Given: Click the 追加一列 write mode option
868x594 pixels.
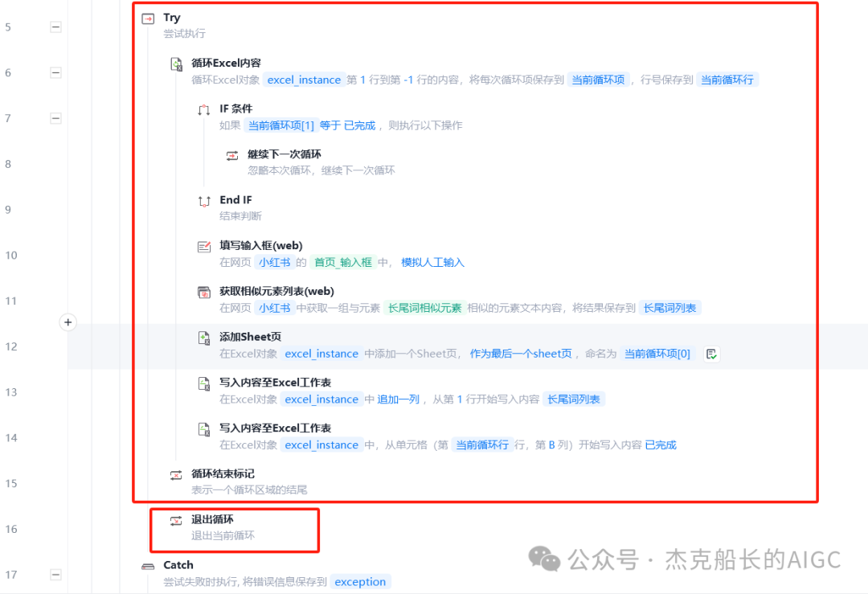Looking at the screenshot, I should coord(398,399).
